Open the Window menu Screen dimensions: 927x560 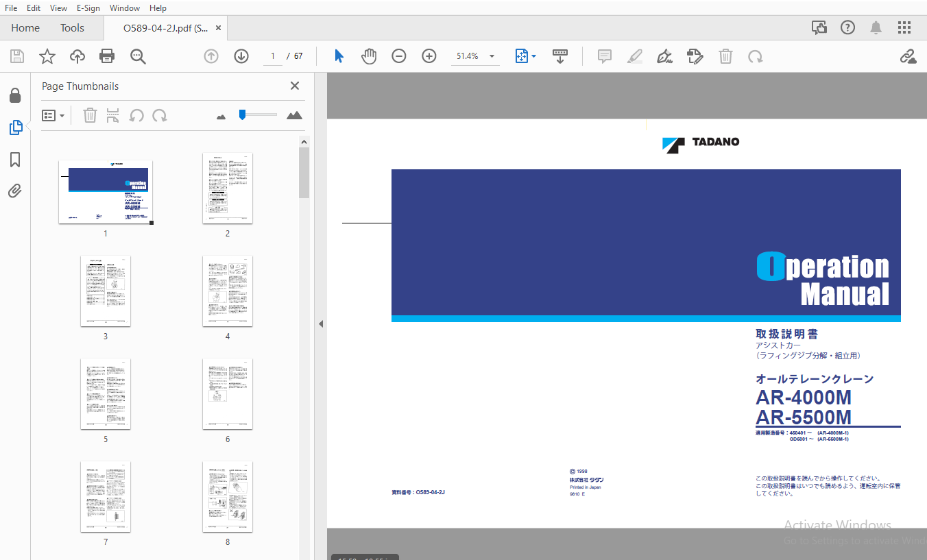coord(125,8)
